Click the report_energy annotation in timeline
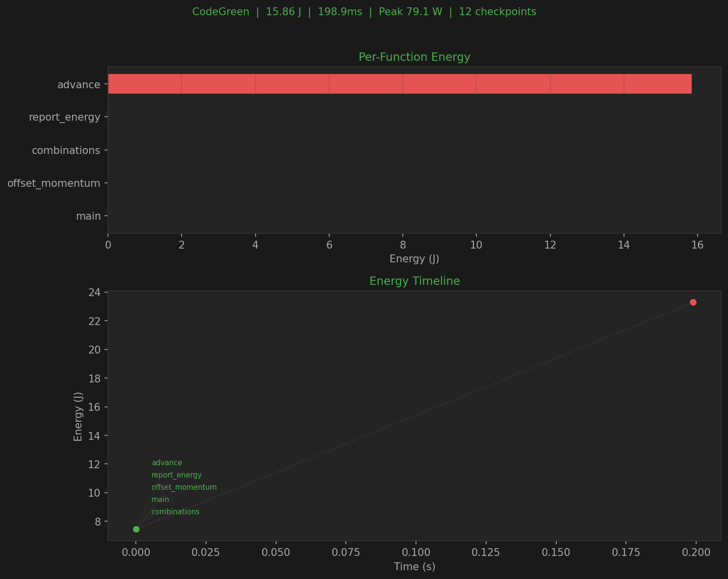 point(177,475)
